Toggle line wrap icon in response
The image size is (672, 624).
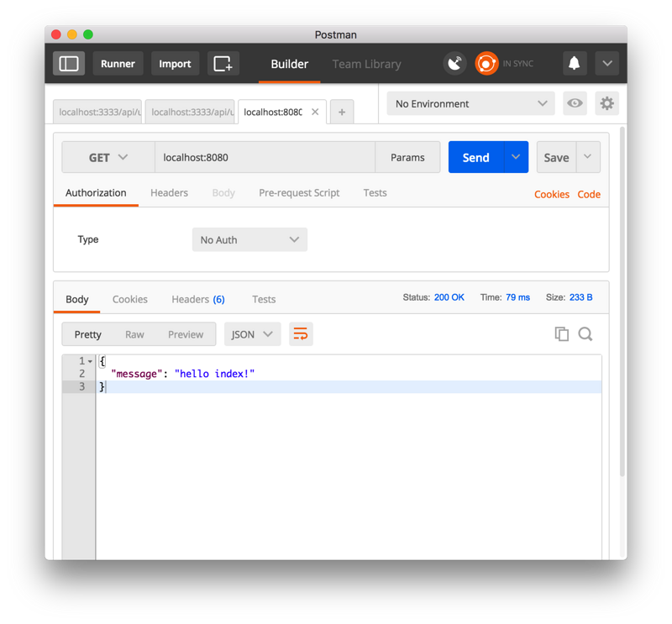[x=301, y=334]
